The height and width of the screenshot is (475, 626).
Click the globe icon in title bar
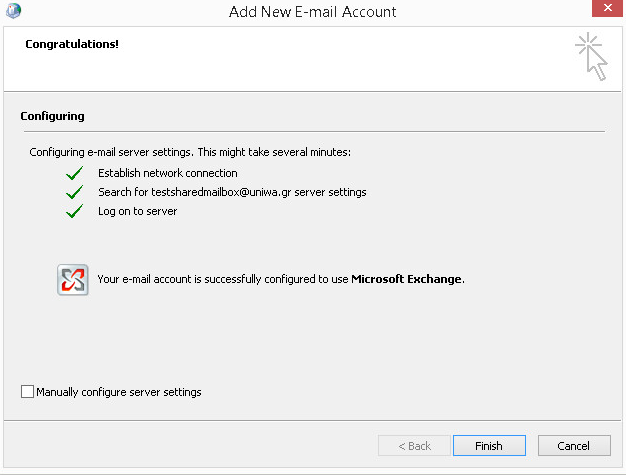tap(14, 10)
